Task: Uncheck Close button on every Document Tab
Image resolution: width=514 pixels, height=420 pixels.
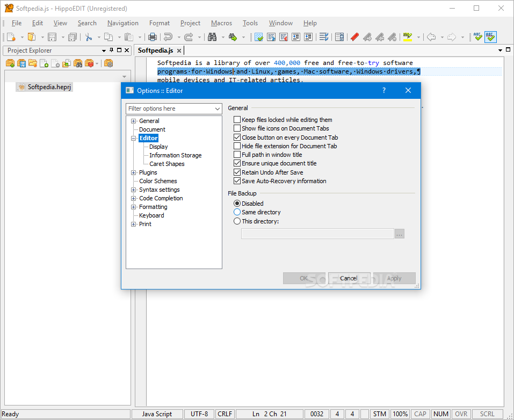Action: (237, 137)
